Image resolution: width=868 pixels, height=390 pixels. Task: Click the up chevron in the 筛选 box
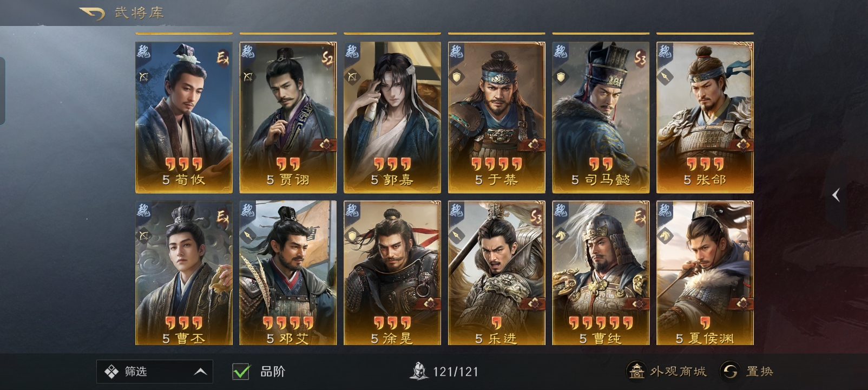(x=200, y=372)
